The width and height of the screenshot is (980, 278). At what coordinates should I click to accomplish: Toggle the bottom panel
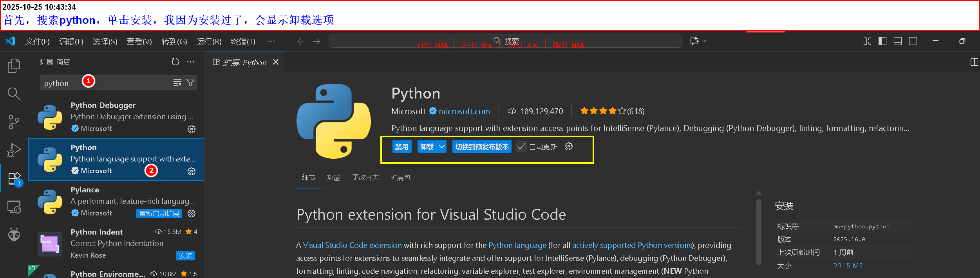click(x=898, y=41)
